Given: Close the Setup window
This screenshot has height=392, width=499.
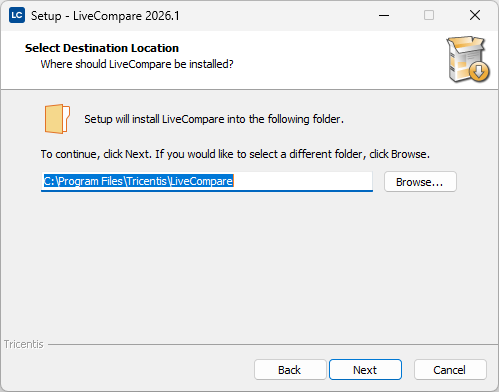Looking at the screenshot, I should pos(475,15).
